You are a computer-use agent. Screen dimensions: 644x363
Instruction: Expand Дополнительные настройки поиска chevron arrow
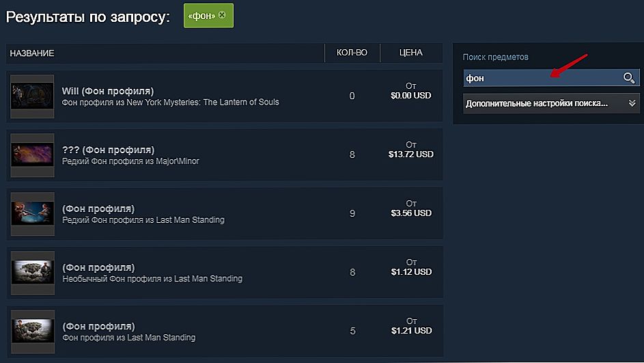coord(632,103)
